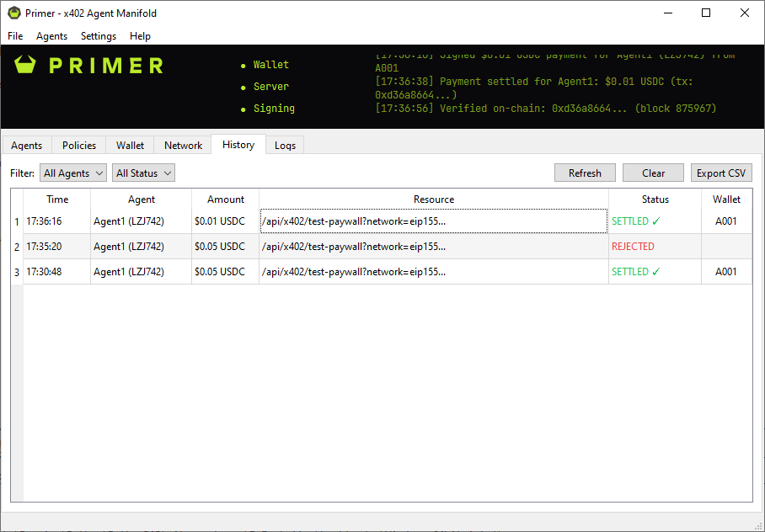765x532 pixels.
Task: Expand the All Agents filter dropdown
Action: pos(73,173)
